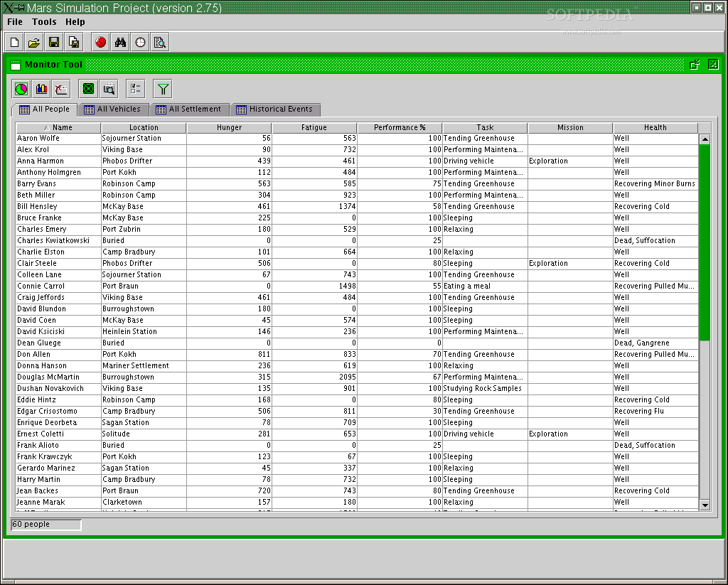Click the remove tab icon
This screenshot has width=728, height=585.
[x=61, y=89]
